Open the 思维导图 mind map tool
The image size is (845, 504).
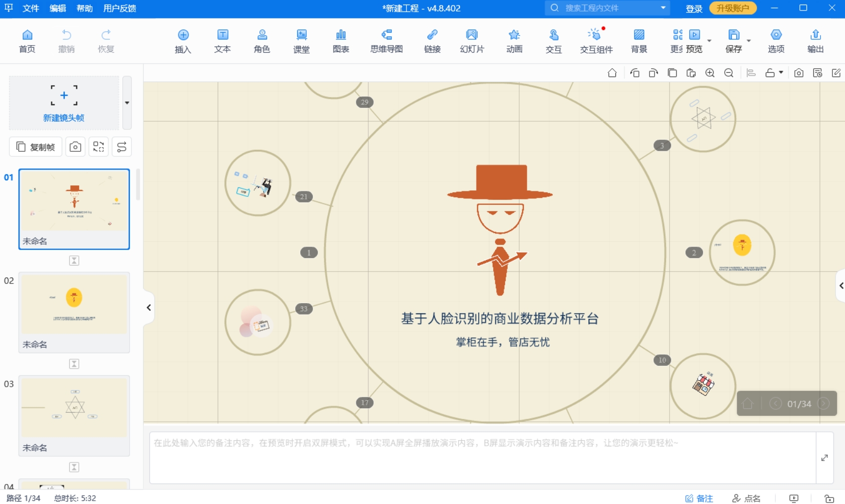pos(386,41)
